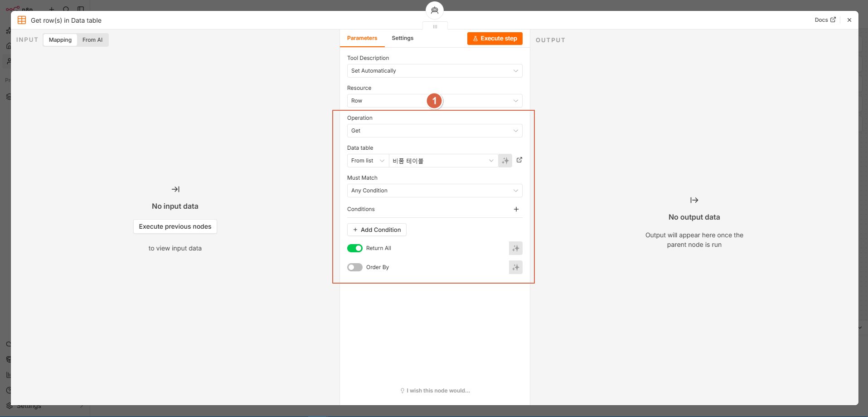This screenshot has width=868, height=417.
Task: Open the Operation dropdown set to Get
Action: click(435, 131)
